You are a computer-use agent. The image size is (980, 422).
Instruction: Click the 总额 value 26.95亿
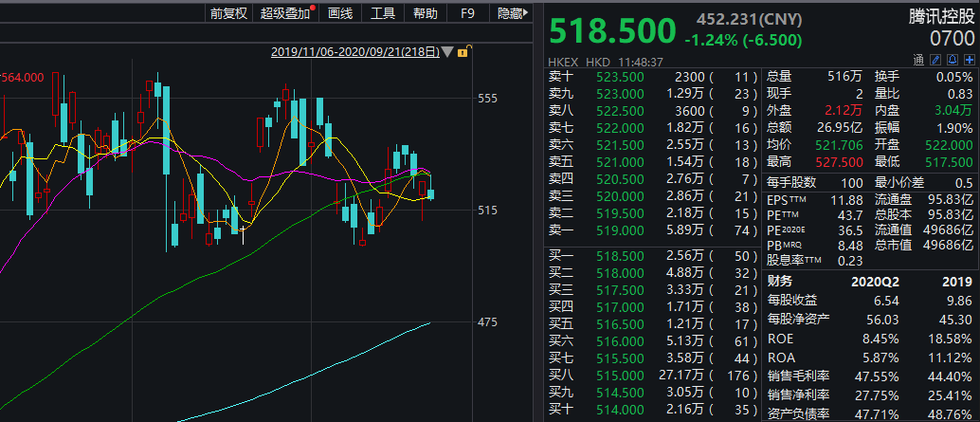click(x=840, y=128)
